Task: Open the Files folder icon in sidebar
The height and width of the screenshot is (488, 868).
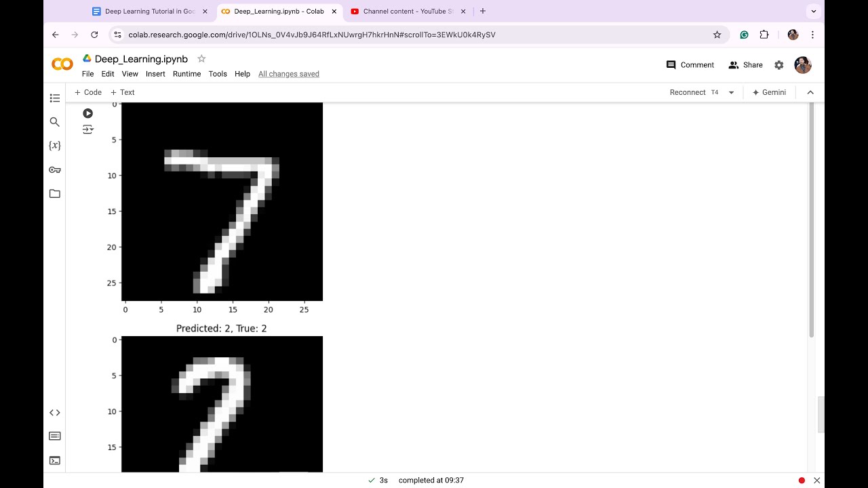Action: (55, 194)
